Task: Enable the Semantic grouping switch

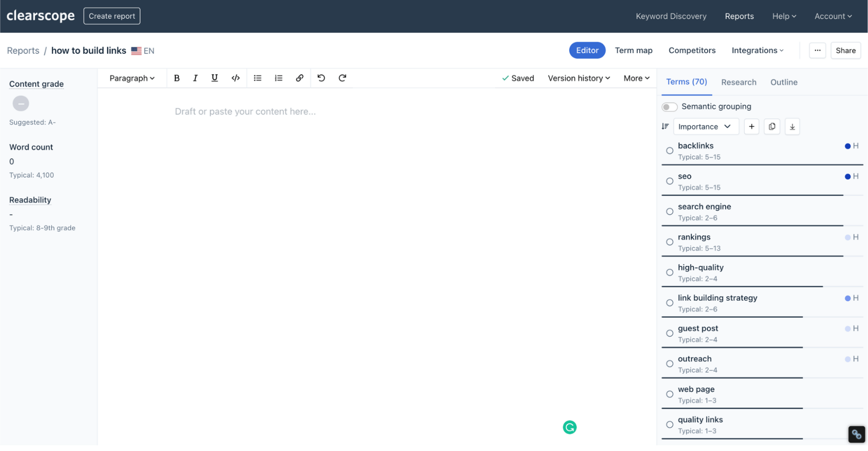Action: (670, 107)
